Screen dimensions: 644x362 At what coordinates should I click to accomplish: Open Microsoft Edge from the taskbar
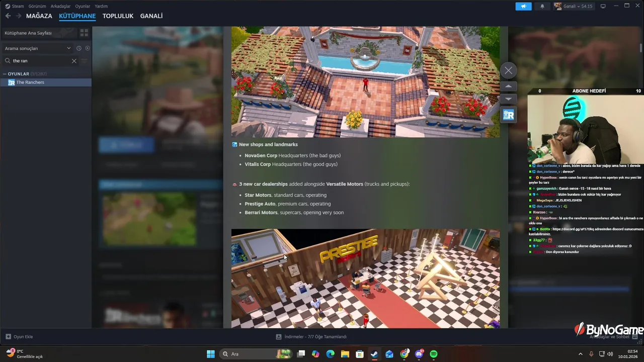330,354
